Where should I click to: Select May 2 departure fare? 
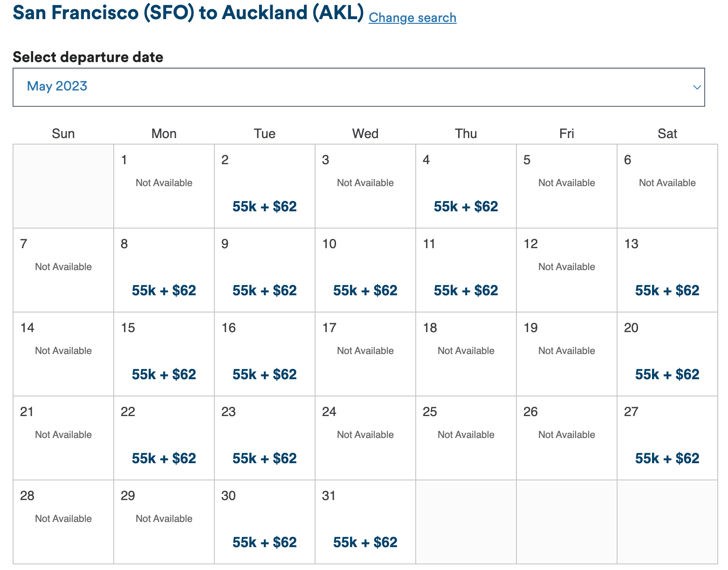point(264,206)
